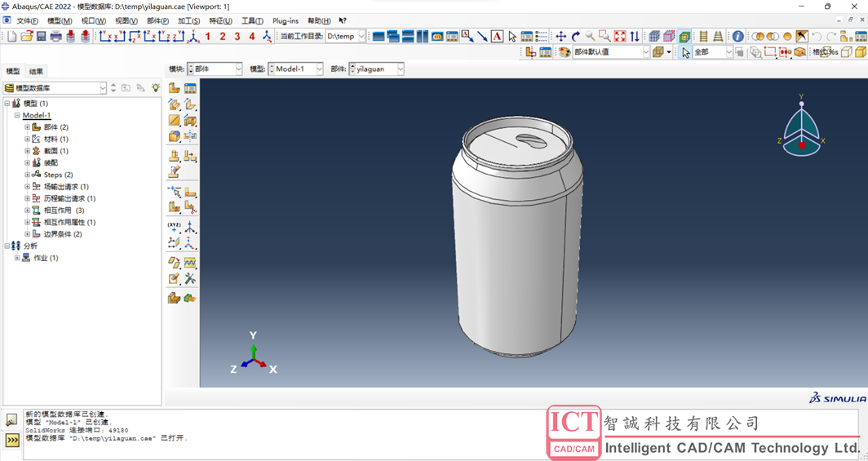Open the 文件(F) menu
Viewport: 868px width, 461px height.
pyautogui.click(x=27, y=21)
